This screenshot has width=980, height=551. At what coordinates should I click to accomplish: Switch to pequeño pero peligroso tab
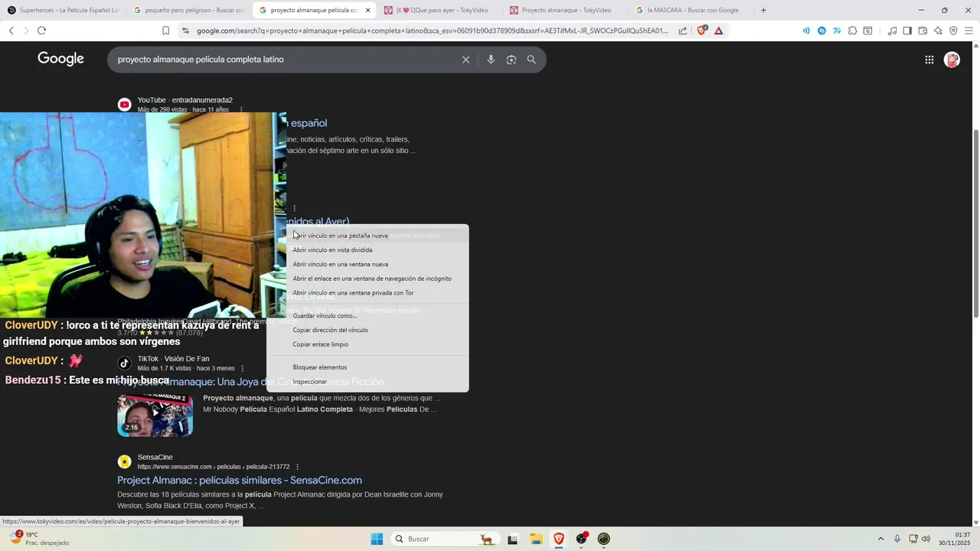click(x=188, y=10)
